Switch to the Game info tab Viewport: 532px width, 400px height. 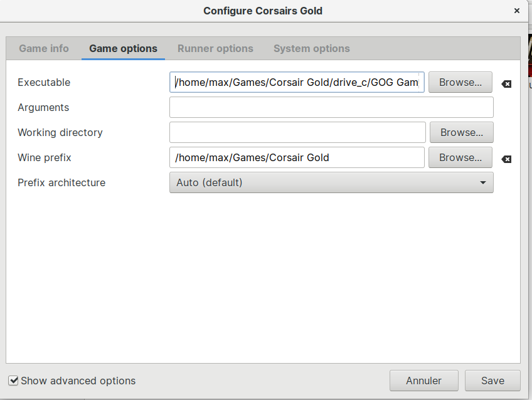point(44,48)
